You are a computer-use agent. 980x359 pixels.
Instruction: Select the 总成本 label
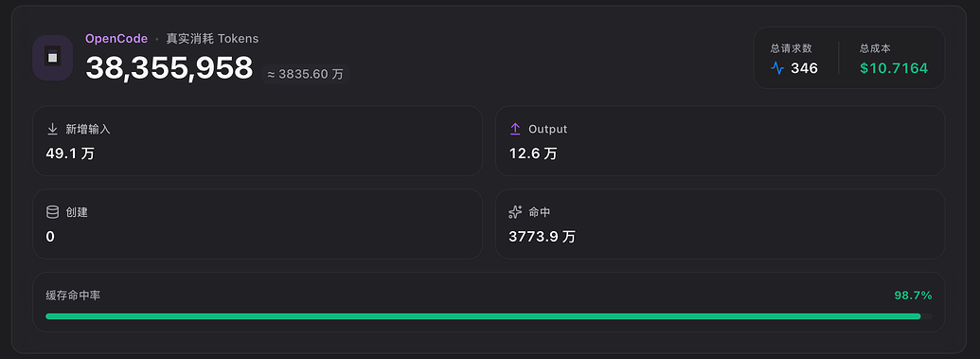click(x=875, y=48)
